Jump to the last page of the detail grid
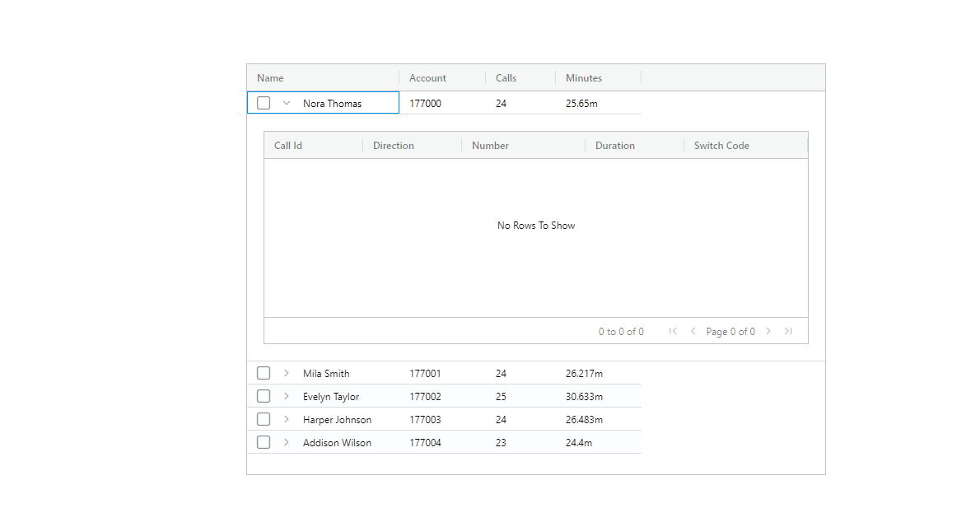Image resolution: width=980 pixels, height=508 pixels. 788,331
